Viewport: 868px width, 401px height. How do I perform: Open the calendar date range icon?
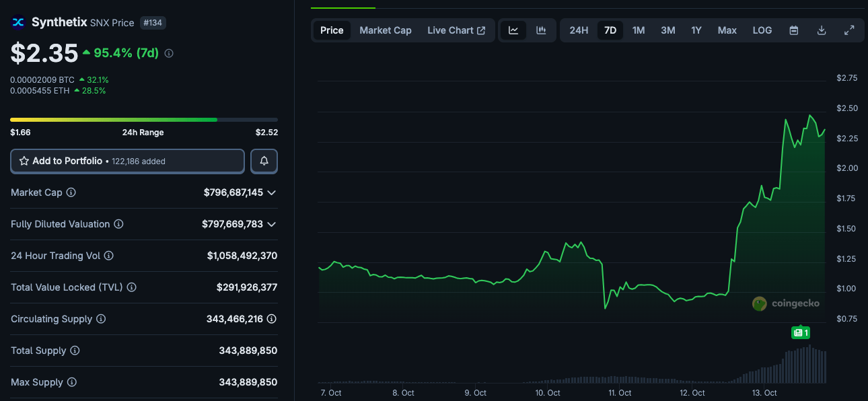(x=794, y=30)
